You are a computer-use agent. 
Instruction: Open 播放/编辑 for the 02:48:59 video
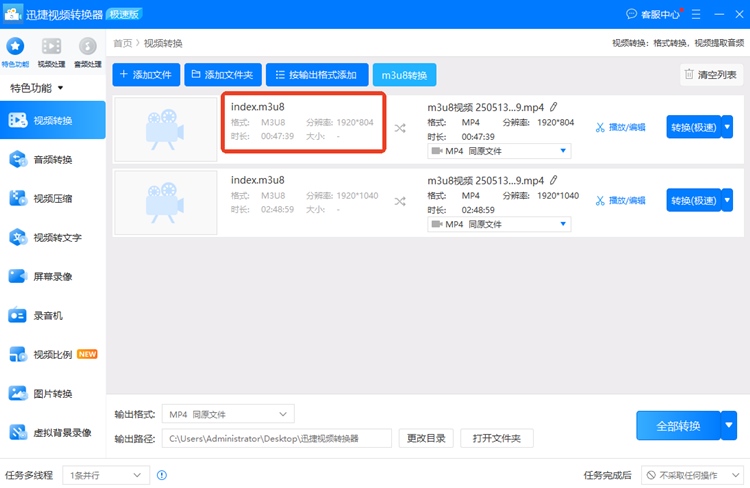(621, 200)
